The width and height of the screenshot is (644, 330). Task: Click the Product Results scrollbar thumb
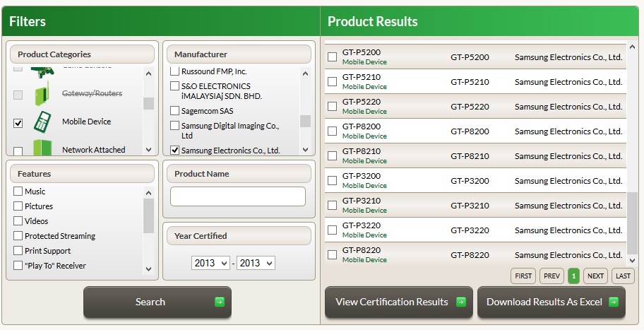[632, 223]
